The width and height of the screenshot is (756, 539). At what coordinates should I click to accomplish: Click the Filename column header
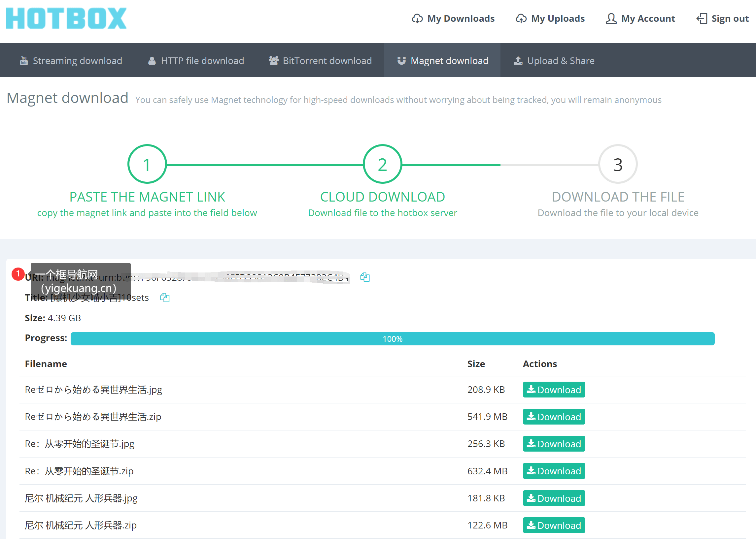coord(46,364)
